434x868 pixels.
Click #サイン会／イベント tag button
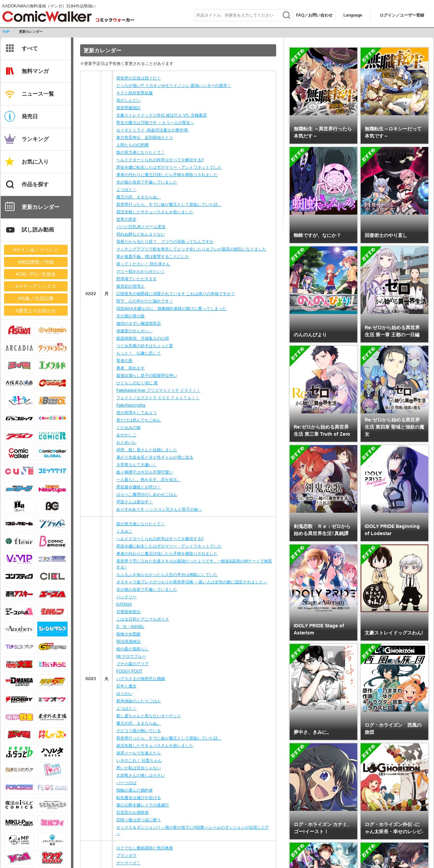tap(36, 250)
